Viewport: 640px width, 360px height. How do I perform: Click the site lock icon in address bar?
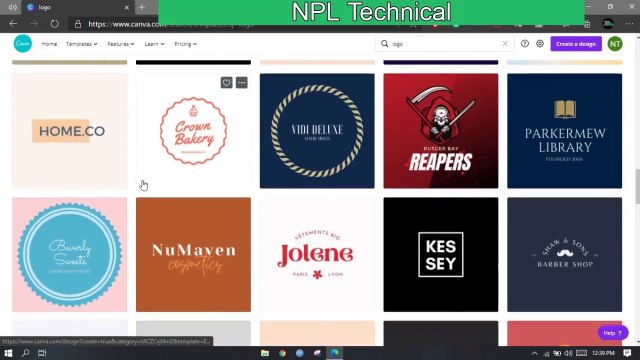click(78, 24)
